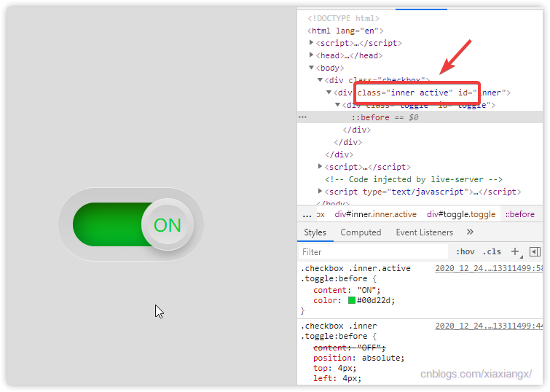The height and width of the screenshot is (392, 550).
Task: Toggle the :hov element state panel
Action: point(465,251)
